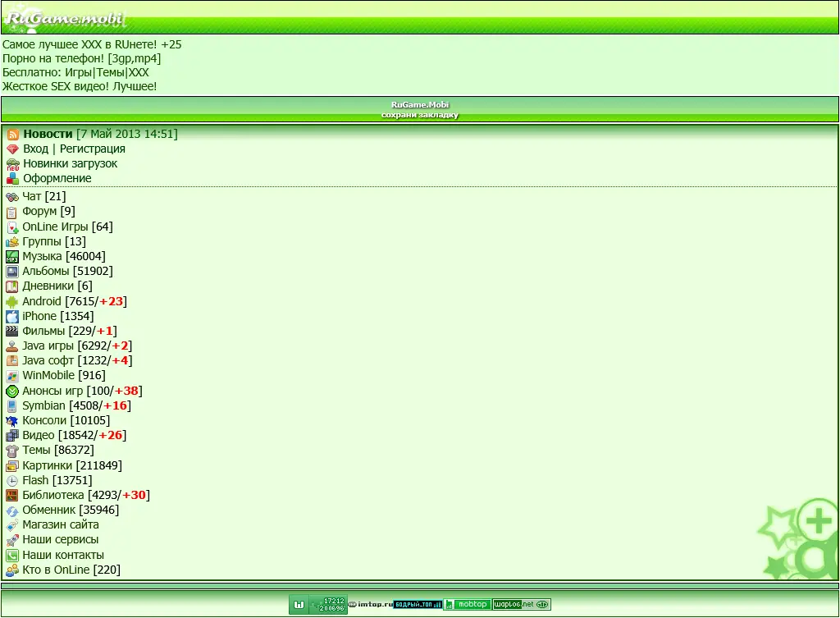840x618 pixels.
Task: Click the clapperboard icon beside Фильмы
Action: (11, 332)
